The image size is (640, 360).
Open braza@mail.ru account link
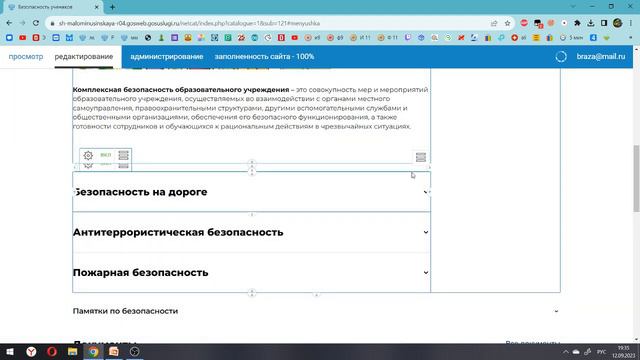tap(600, 57)
